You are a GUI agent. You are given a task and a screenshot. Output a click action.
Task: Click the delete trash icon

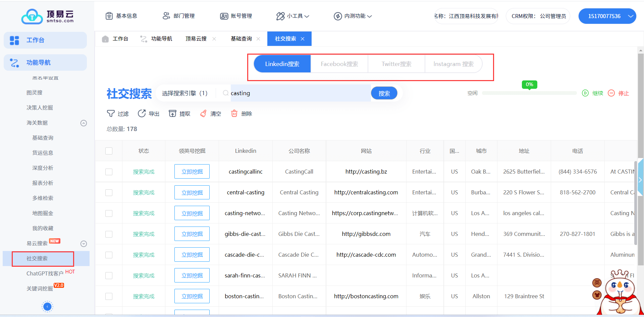click(x=234, y=114)
